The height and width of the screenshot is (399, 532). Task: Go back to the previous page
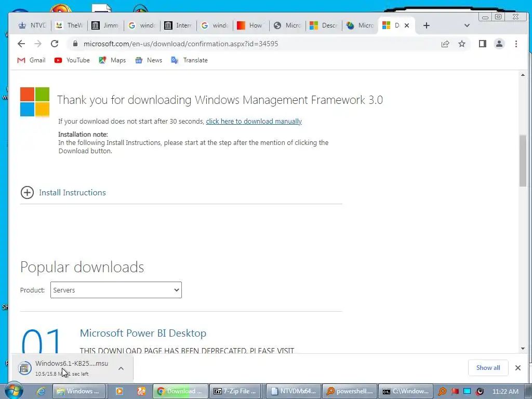pos(21,44)
